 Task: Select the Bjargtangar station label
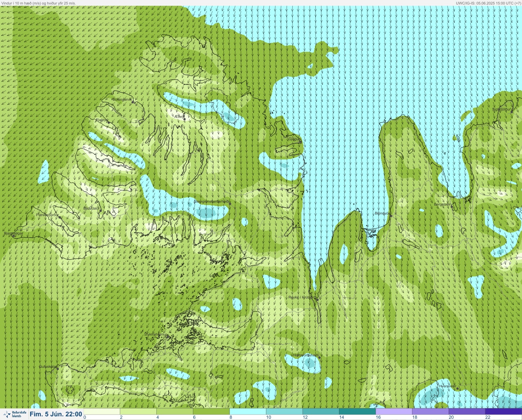[x=13, y=233]
